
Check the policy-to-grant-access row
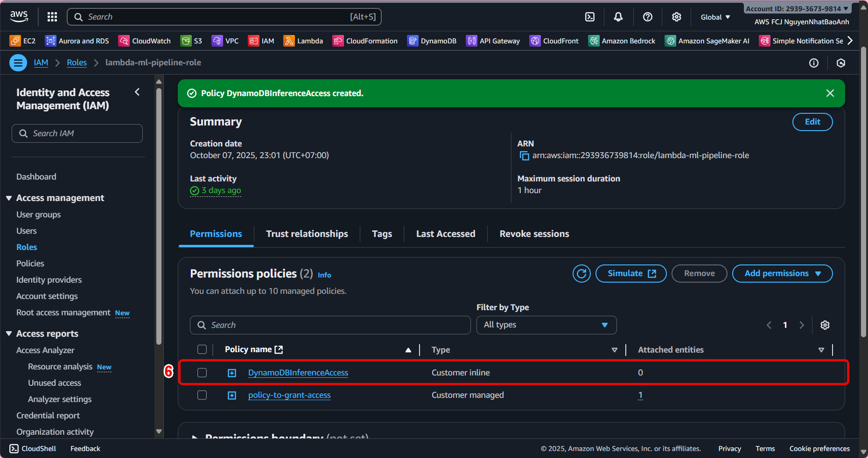coord(202,395)
